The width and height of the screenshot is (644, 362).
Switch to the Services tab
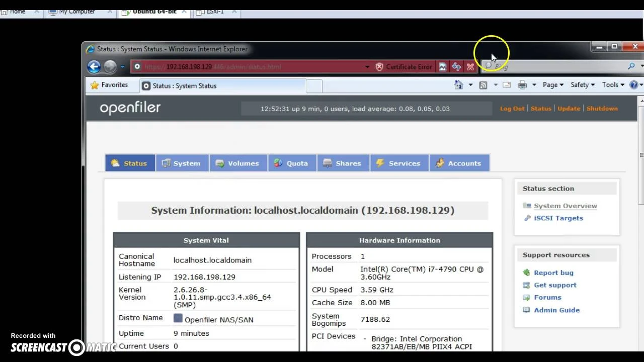tap(399, 163)
